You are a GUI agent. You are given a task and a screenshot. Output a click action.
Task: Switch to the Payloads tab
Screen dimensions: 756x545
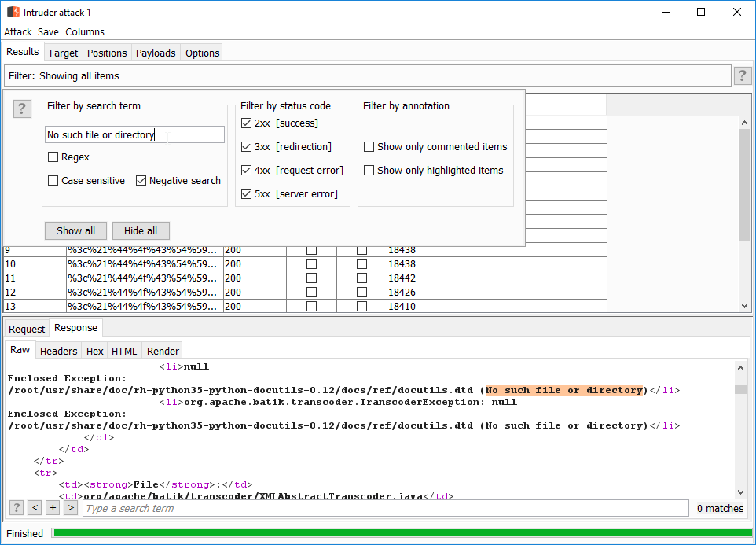pyautogui.click(x=156, y=53)
